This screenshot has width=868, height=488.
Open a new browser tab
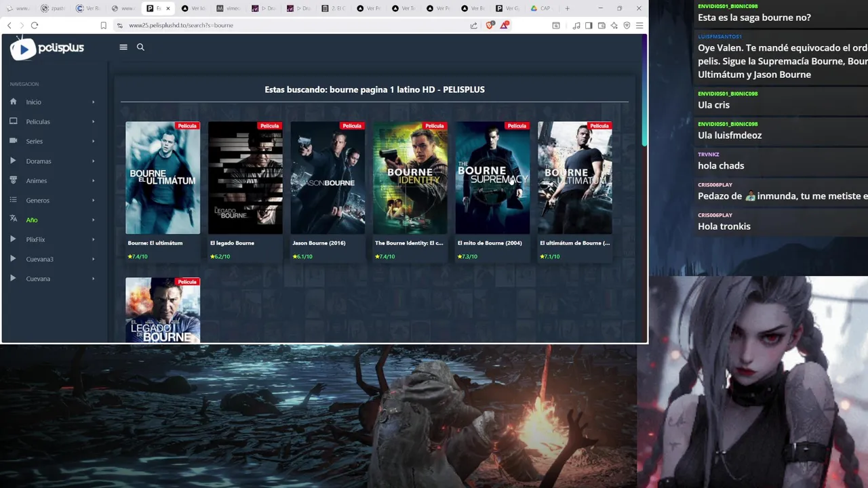[567, 8]
